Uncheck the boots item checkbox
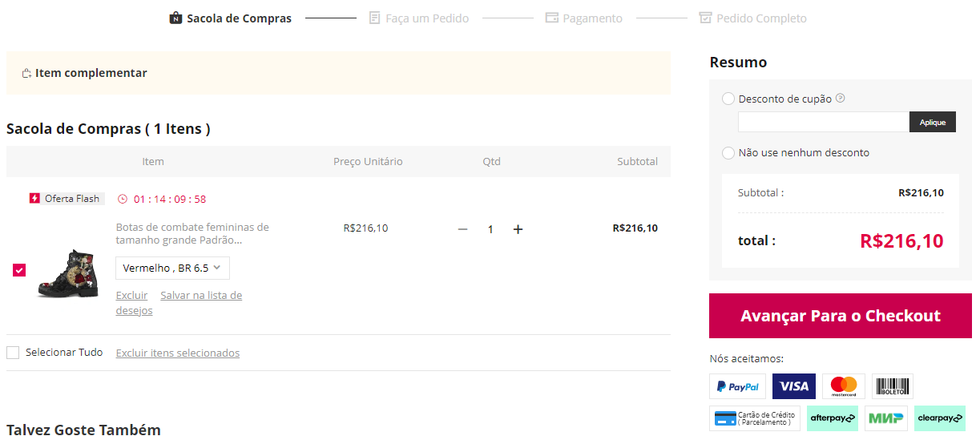980x436 pixels. click(x=19, y=270)
